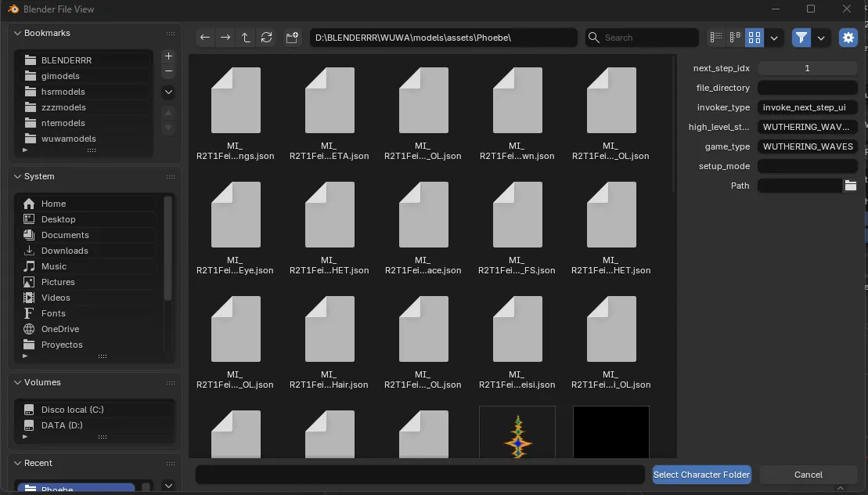868x495 pixels.
Task: Open bookmarks specials dropdown menu
Action: [x=169, y=92]
